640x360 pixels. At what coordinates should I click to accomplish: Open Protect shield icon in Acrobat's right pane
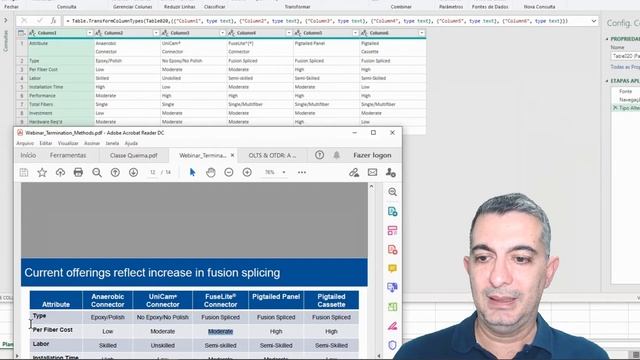392,345
